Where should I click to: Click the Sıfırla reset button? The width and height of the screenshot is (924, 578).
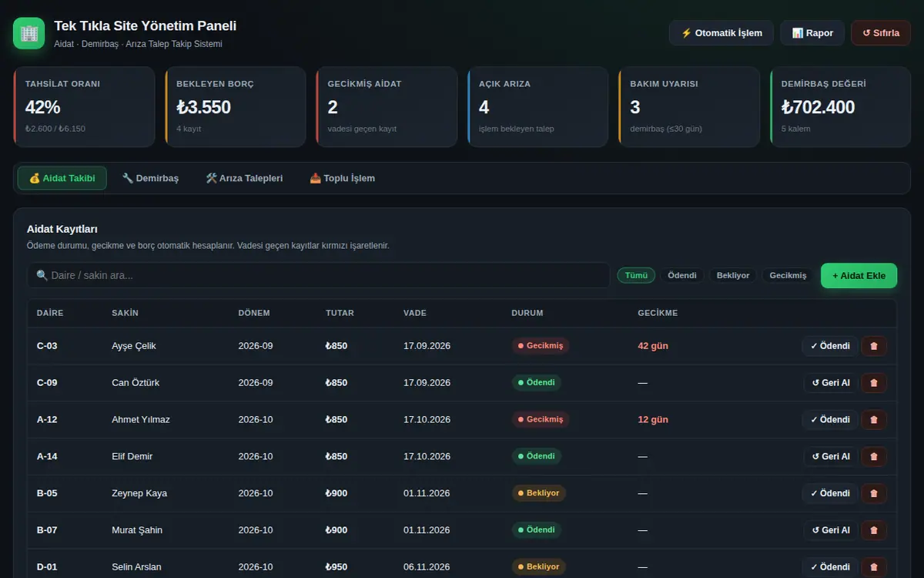point(881,33)
